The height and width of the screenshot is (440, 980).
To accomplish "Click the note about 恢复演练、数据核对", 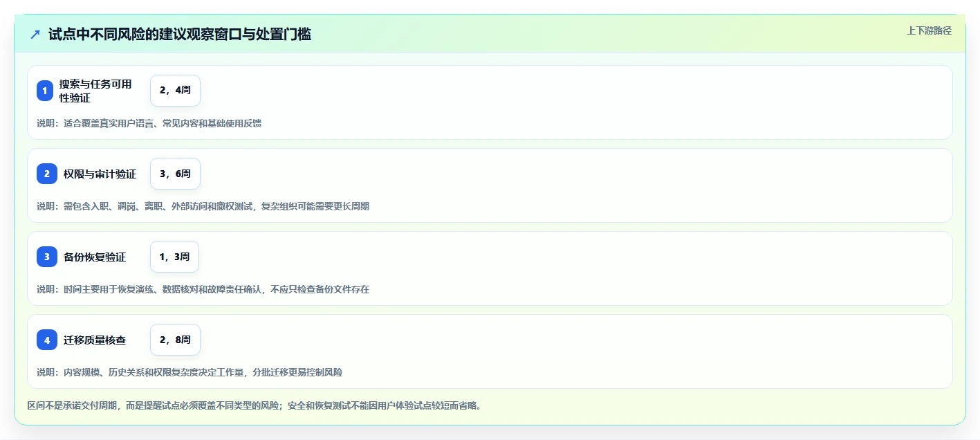I will tap(203, 289).
